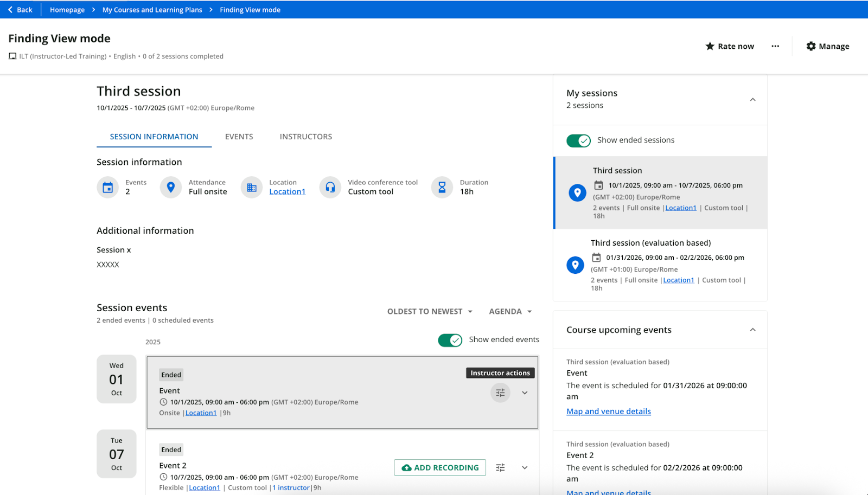Open Map and venue details link
Viewport: 868px width, 495px height.
[x=608, y=412]
